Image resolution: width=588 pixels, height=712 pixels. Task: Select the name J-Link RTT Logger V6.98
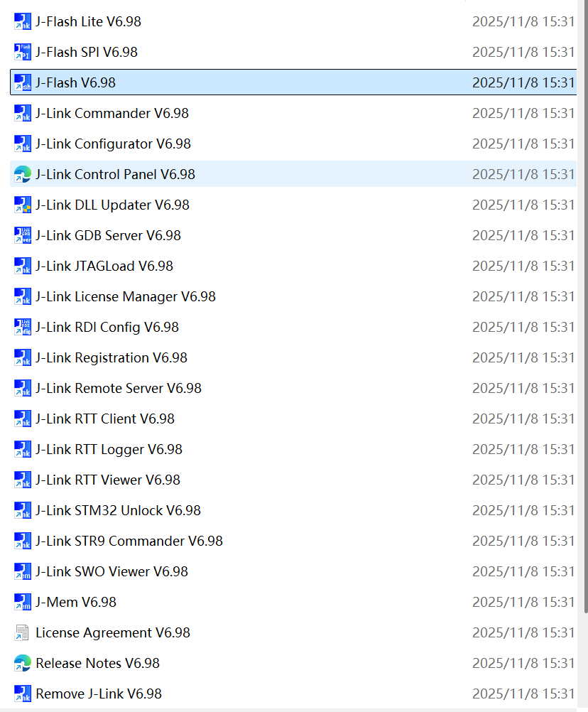(109, 450)
